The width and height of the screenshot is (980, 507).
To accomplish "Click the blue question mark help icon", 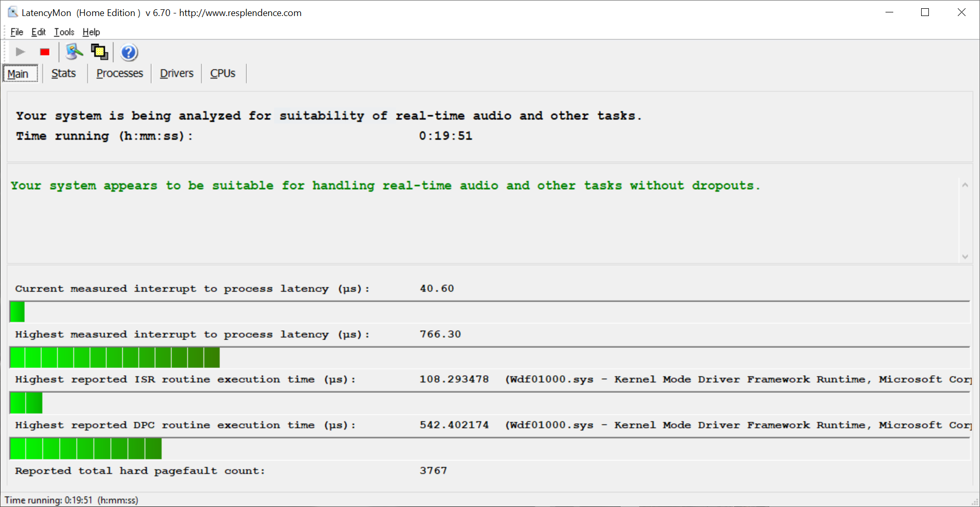I will click(129, 52).
